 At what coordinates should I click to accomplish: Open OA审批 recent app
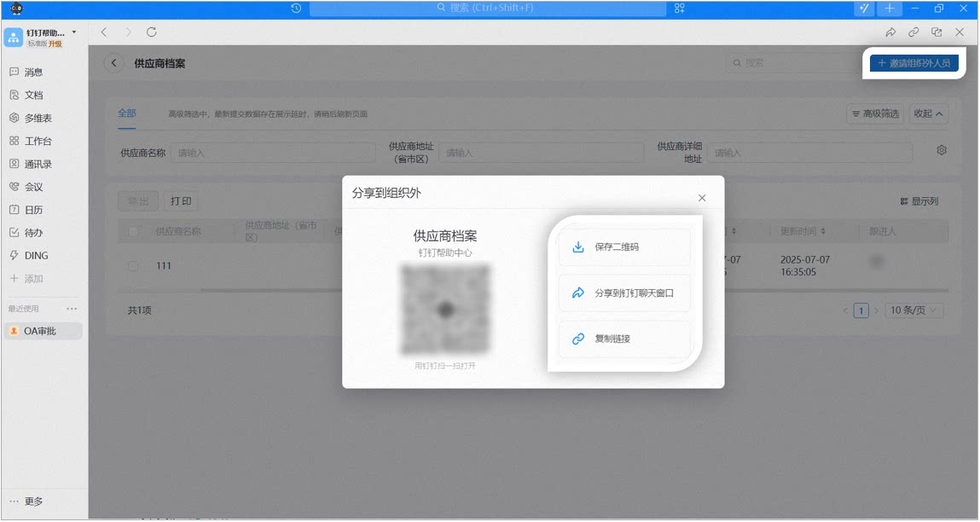(43, 331)
